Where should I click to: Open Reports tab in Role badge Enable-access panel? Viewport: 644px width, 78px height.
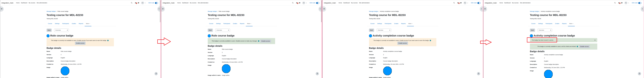pyautogui.click(x=81, y=24)
